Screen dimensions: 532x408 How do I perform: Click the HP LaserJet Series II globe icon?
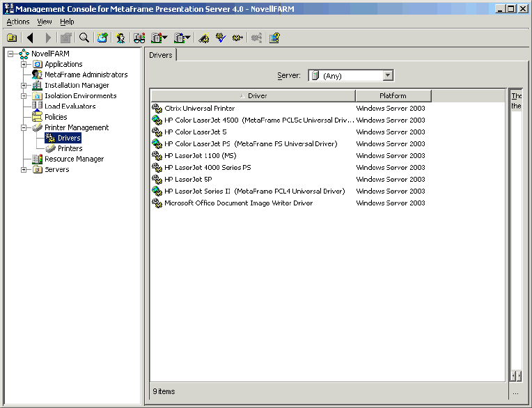coord(157,191)
